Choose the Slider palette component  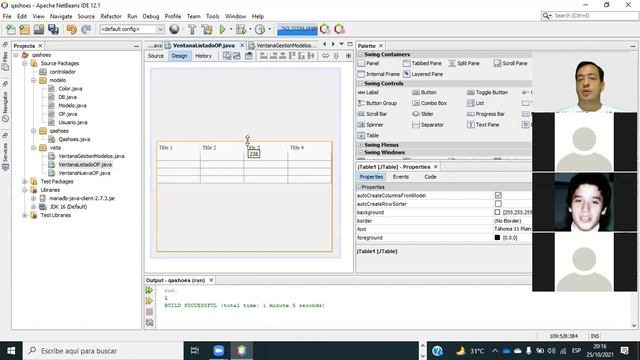click(x=423, y=114)
